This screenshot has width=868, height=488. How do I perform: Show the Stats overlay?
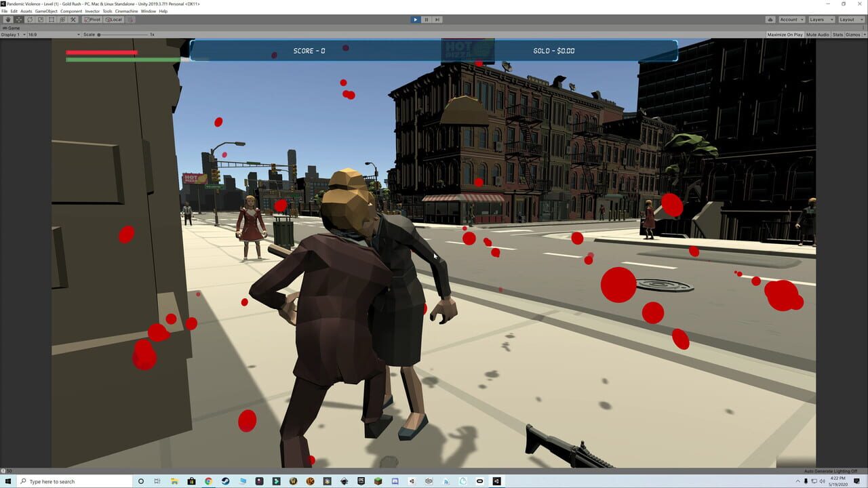pyautogui.click(x=838, y=34)
